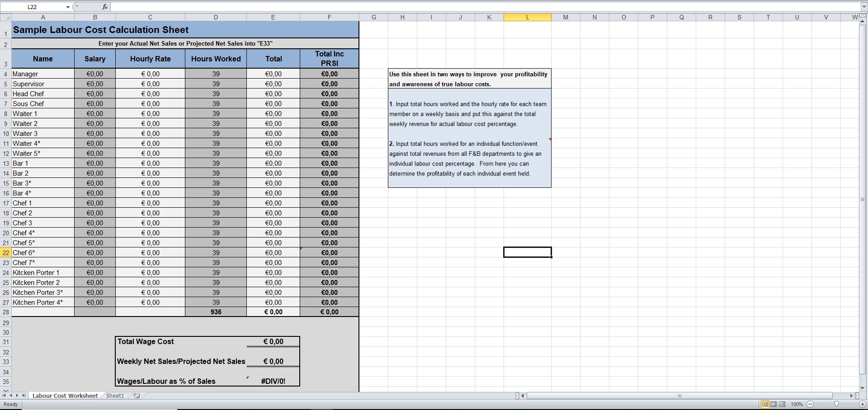Click 100% to open the Zoom dialog
Viewport: 868px width, 410px height.
click(x=797, y=405)
